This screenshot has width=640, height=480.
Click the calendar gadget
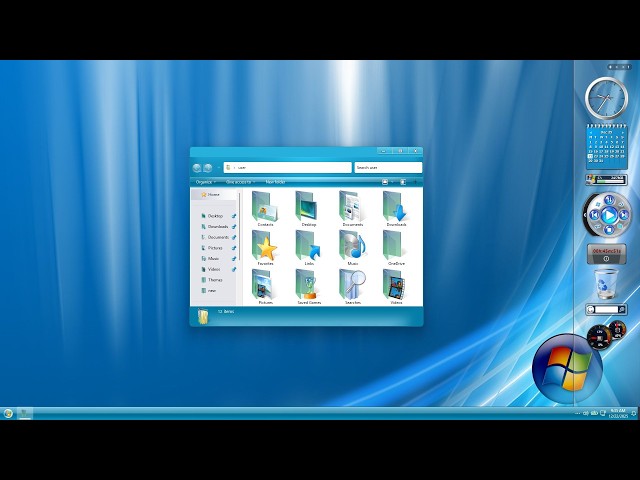tap(607, 147)
